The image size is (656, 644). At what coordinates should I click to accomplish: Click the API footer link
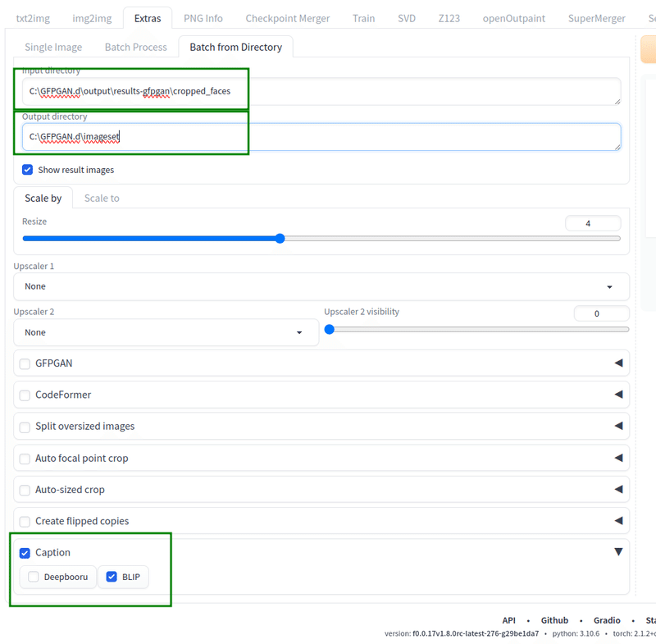tap(508, 620)
